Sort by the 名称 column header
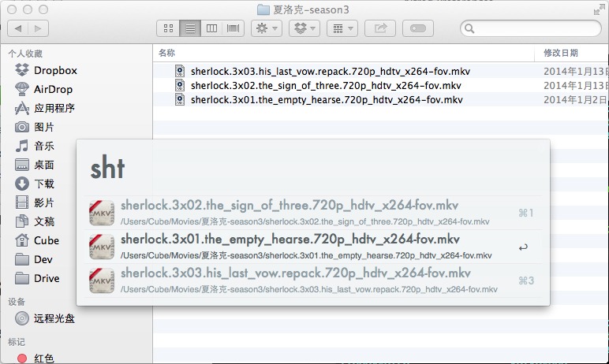The height and width of the screenshot is (364, 609). tap(166, 53)
